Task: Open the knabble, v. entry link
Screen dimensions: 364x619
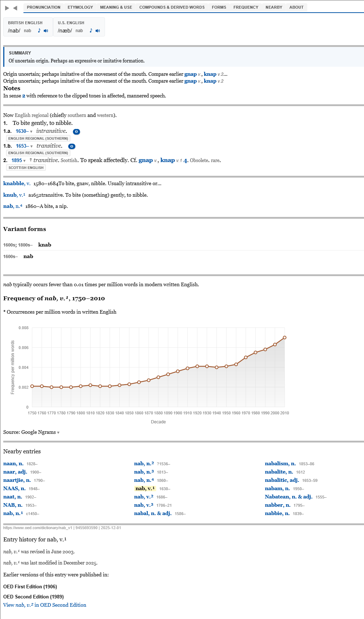Action: (x=17, y=183)
